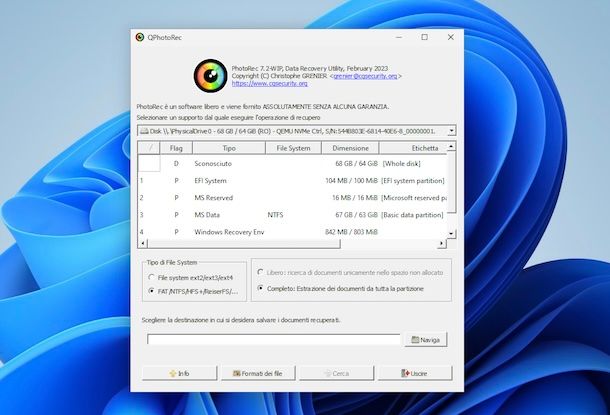Minimize the QPhotoRec window
This screenshot has width=610, height=415.
click(x=399, y=37)
